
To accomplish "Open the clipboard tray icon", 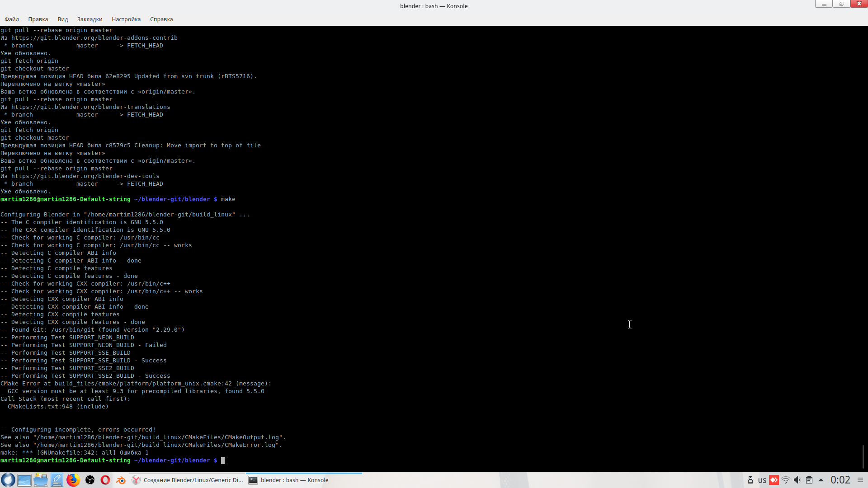I will 809,480.
